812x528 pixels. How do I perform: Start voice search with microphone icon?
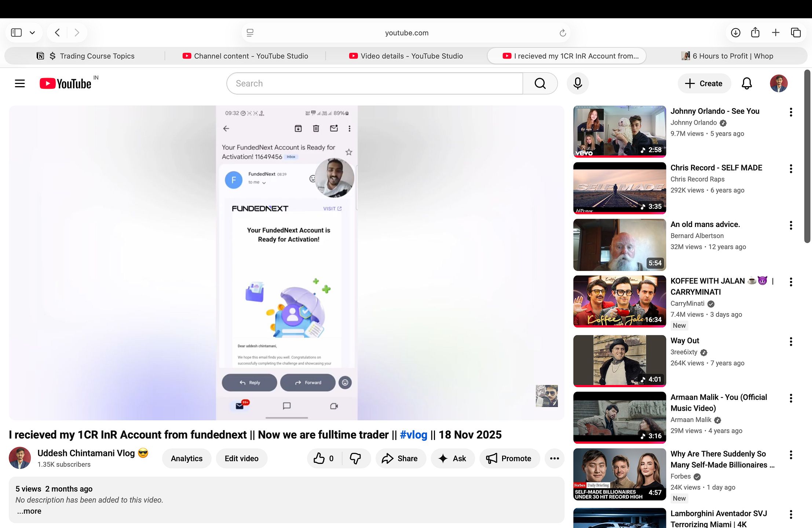(578, 84)
